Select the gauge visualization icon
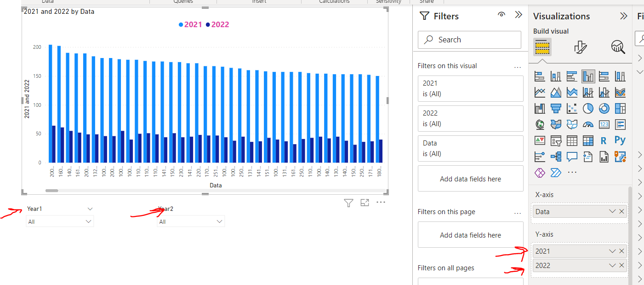644x285 pixels. click(588, 124)
